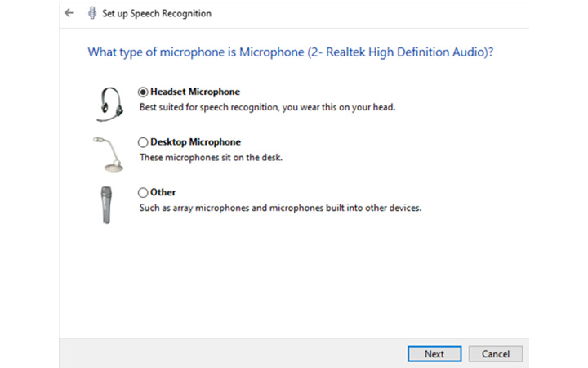This screenshot has width=588, height=368.
Task: Pick the Other microphone radio button
Action: tap(142, 193)
